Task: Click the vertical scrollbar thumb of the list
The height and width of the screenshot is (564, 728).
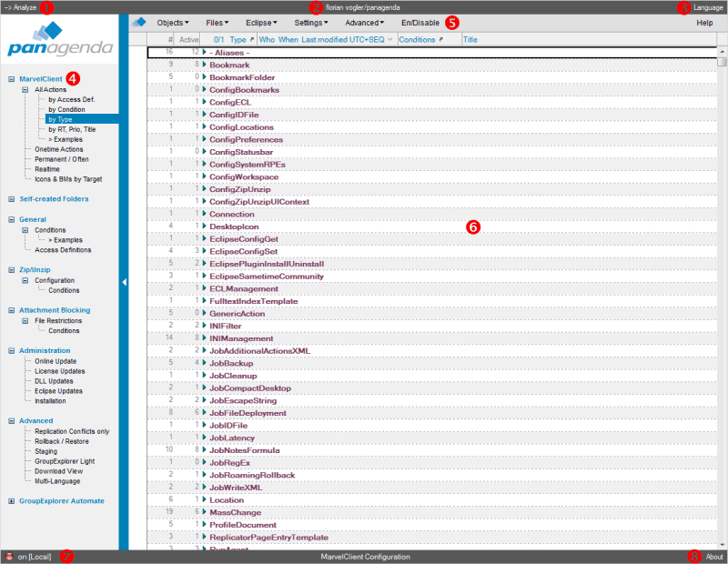Action: tap(722, 62)
